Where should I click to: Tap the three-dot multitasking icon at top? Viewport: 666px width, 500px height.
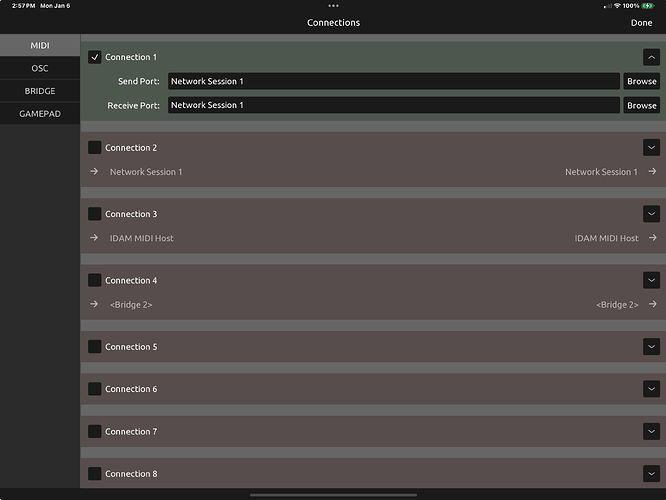pyautogui.click(x=333, y=6)
